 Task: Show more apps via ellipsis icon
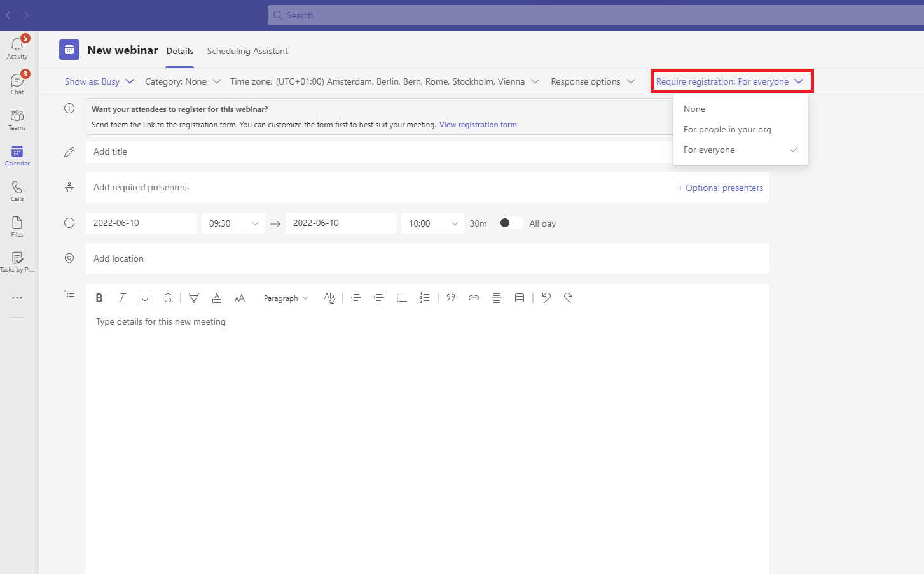click(17, 298)
